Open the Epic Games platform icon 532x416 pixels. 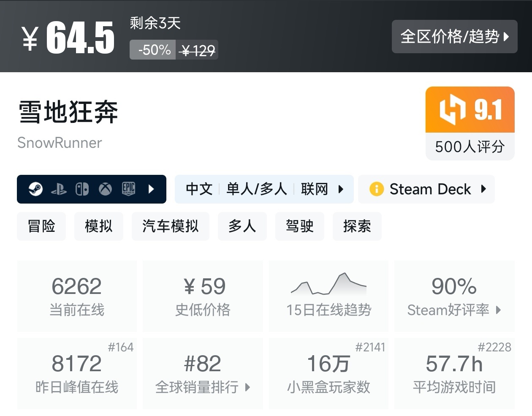129,189
